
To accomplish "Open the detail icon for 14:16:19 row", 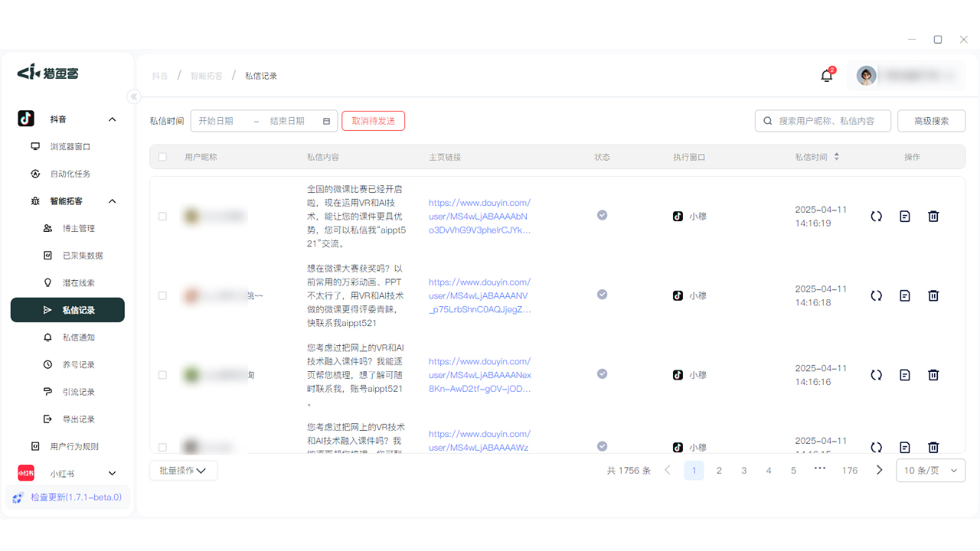I will pos(905,217).
